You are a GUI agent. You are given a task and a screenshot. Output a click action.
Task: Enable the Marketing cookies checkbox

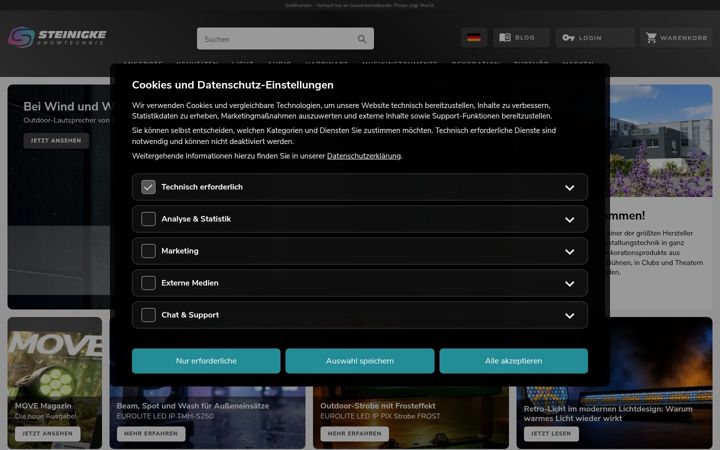pos(148,251)
